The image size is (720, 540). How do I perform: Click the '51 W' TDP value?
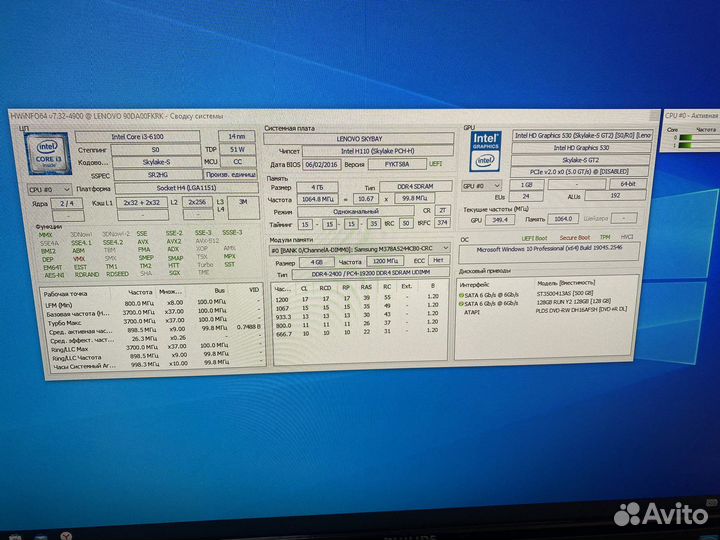point(237,149)
